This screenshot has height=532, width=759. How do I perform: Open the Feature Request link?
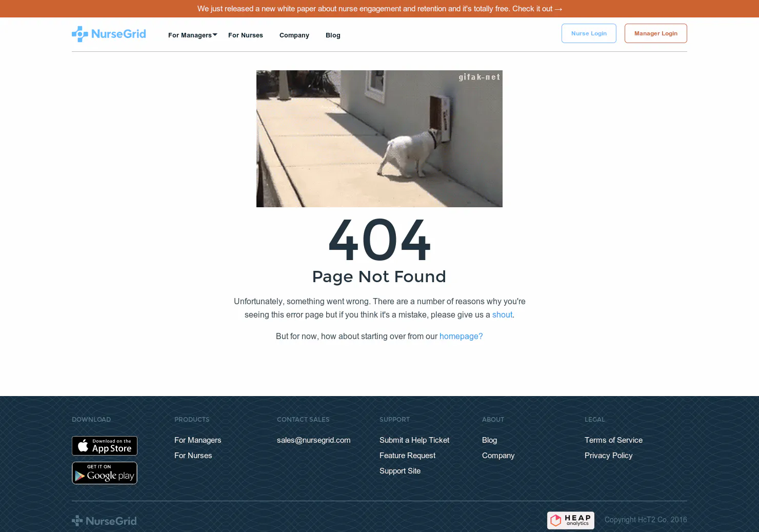pyautogui.click(x=408, y=456)
